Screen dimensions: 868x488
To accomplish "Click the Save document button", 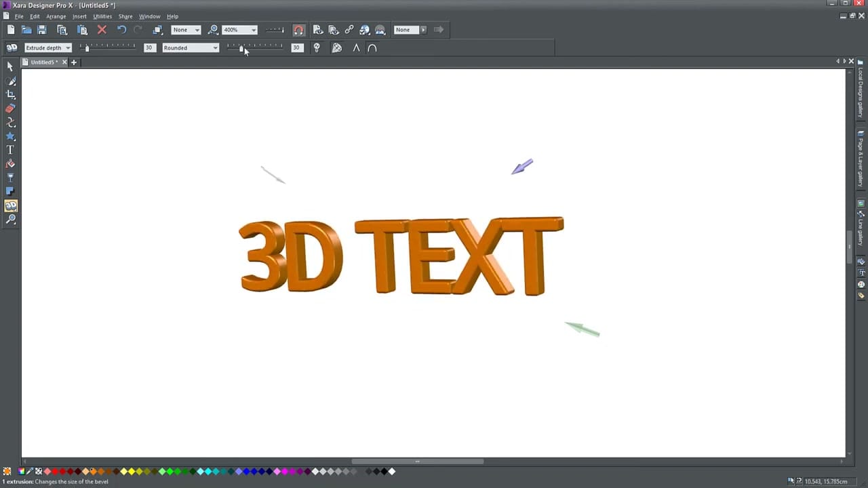I will coord(41,29).
